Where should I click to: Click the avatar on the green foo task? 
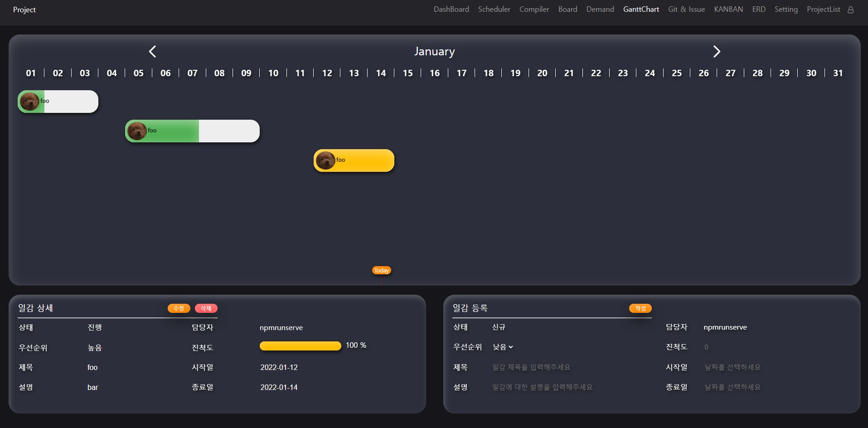pos(137,131)
